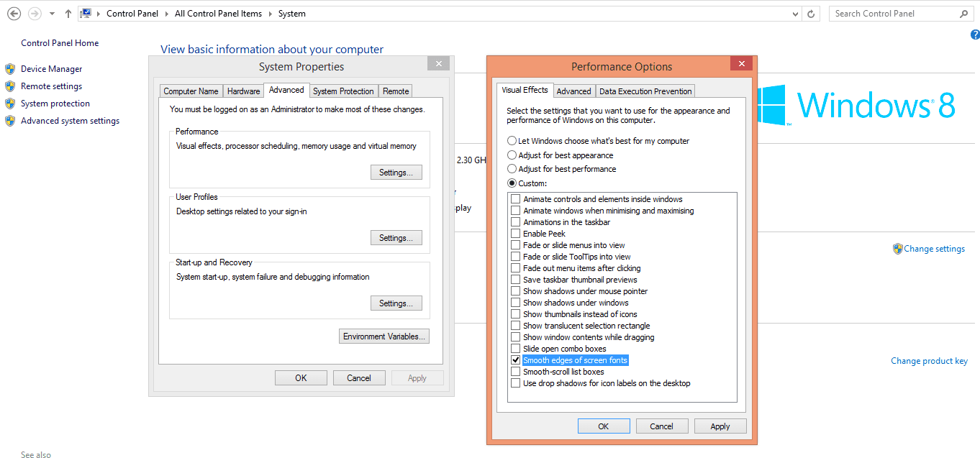This screenshot has height=458, width=980.
Task: Check Show translucent selection rectangle
Action: click(515, 326)
